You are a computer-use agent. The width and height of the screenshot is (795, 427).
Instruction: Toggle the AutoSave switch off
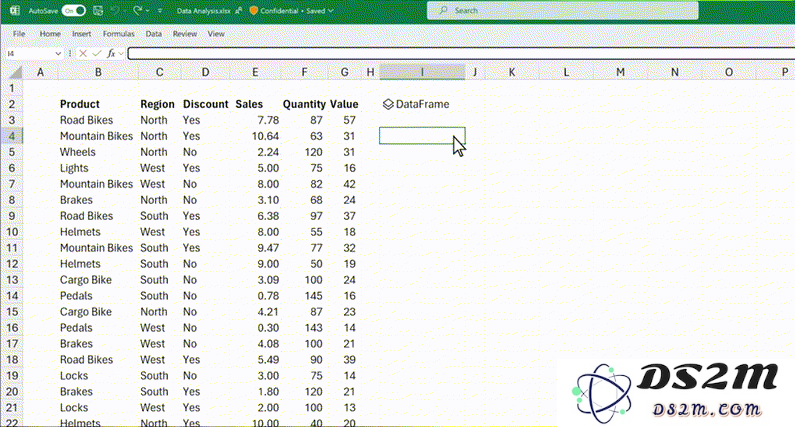point(74,11)
